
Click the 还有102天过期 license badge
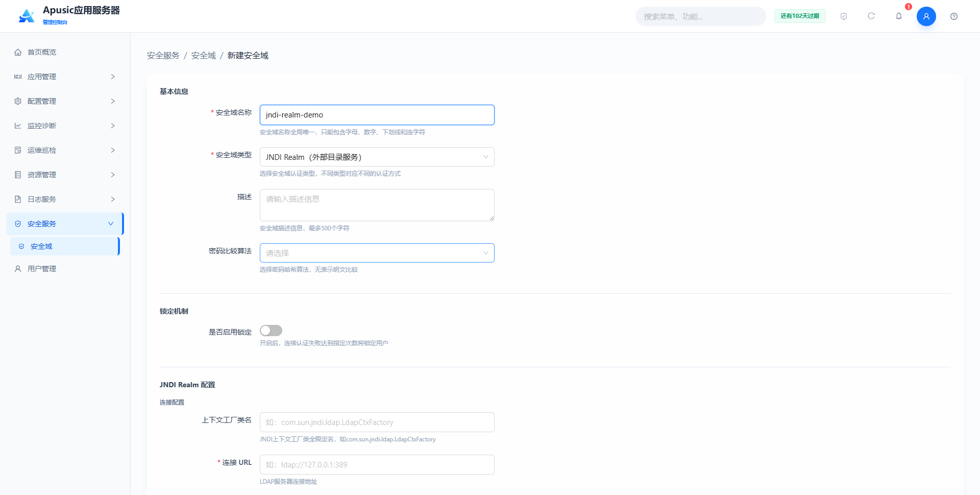(800, 16)
